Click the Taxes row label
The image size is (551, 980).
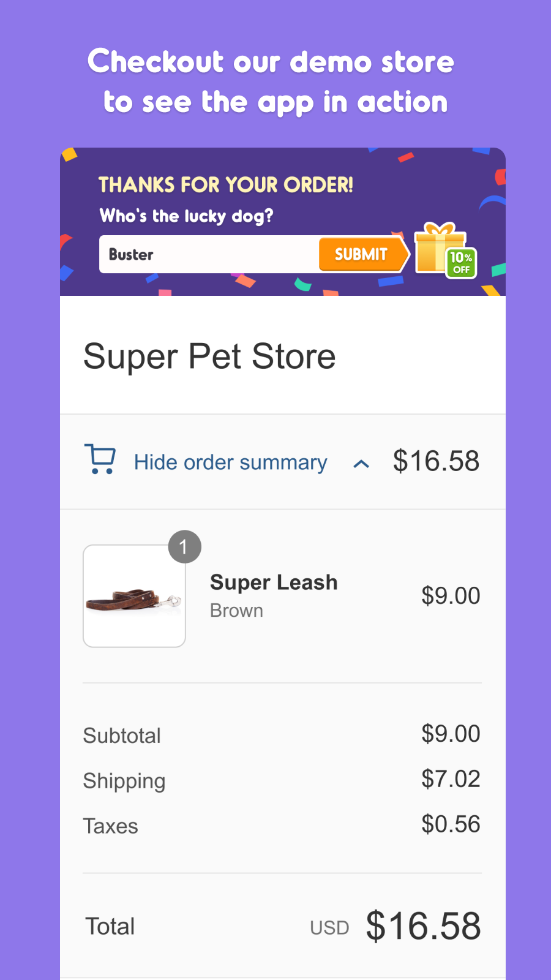tap(111, 826)
